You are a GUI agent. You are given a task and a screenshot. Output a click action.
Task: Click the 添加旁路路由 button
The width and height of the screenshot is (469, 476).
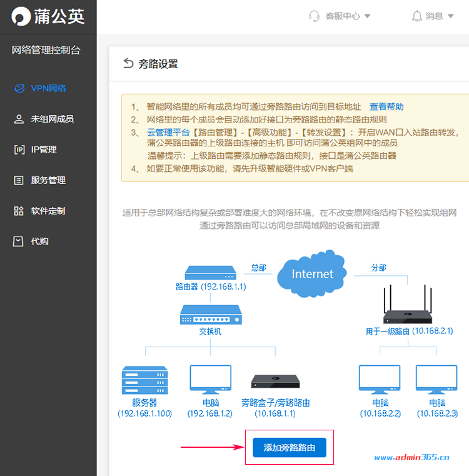tap(290, 447)
